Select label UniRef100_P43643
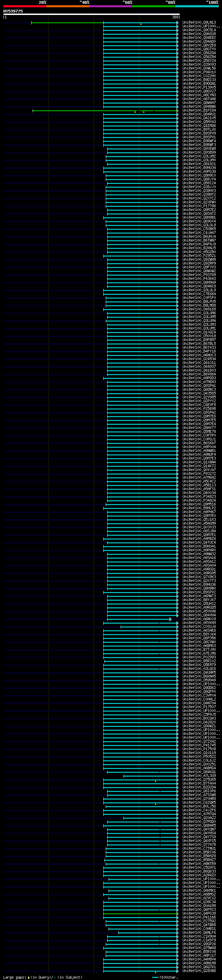 pos(199,278)
